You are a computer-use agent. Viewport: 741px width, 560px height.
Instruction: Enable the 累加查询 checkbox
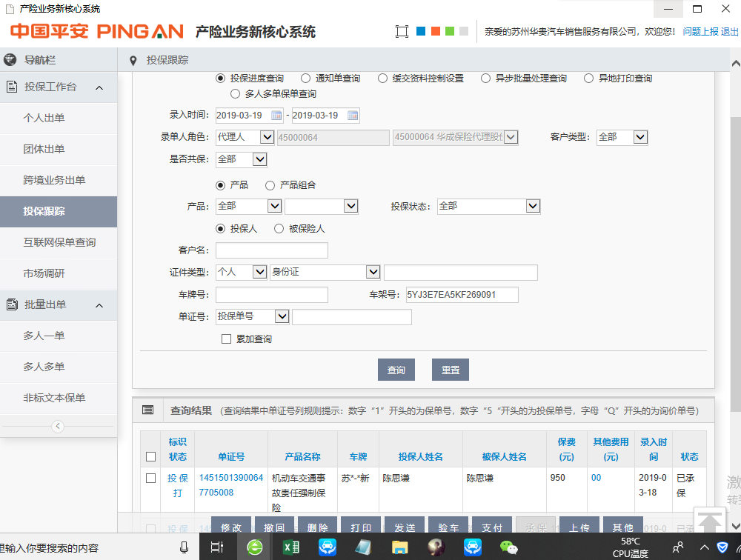227,339
